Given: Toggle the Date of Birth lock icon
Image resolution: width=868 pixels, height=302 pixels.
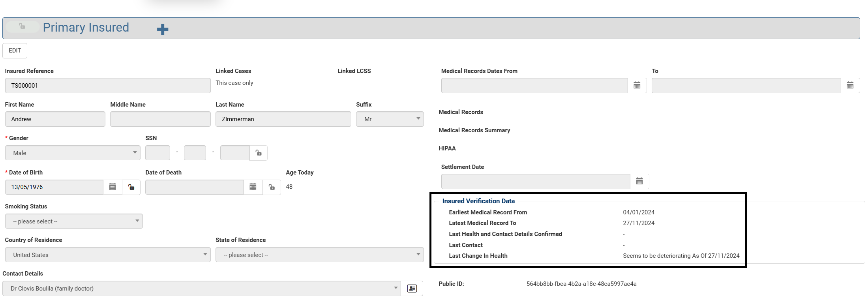Looking at the screenshot, I should 131,187.
